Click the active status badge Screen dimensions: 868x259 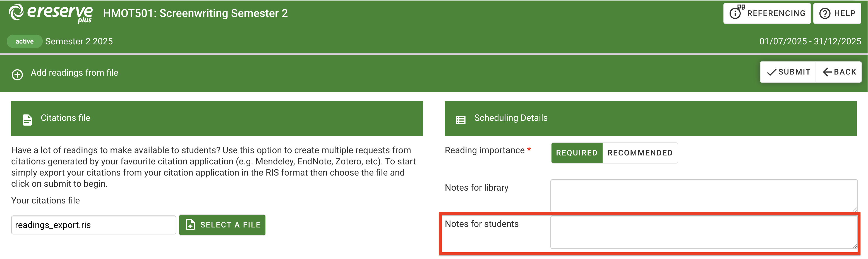click(24, 41)
